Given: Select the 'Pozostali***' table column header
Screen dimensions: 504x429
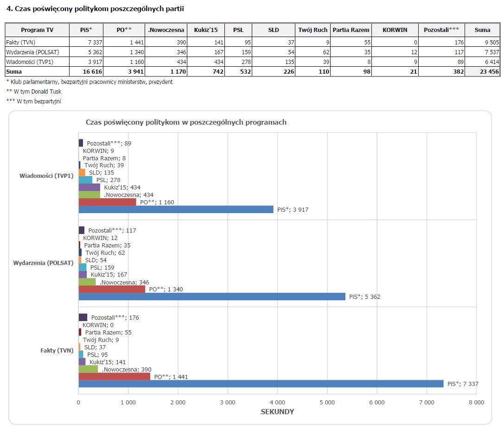Looking at the screenshot, I should tap(441, 30).
